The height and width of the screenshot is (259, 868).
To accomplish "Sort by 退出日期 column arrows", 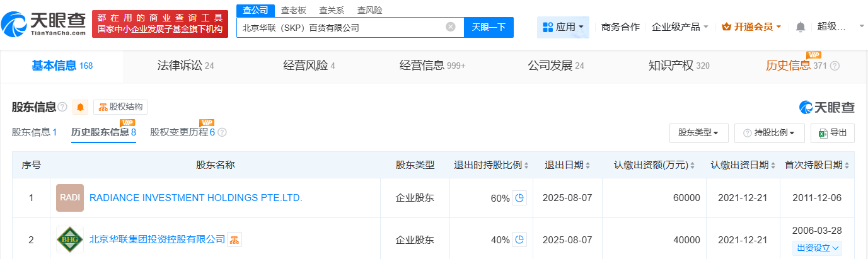I will click(587, 165).
